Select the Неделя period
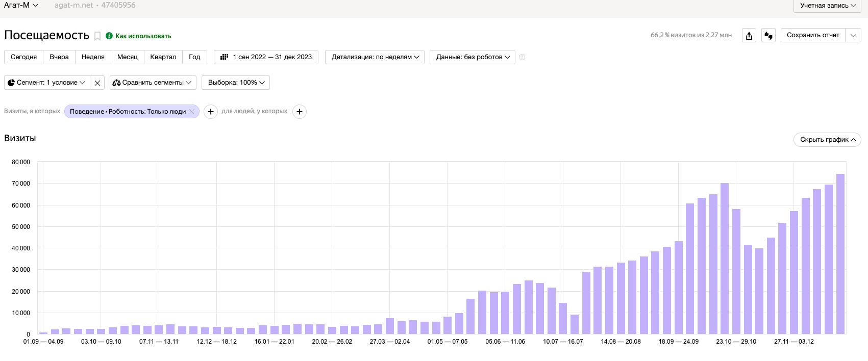 click(x=93, y=57)
